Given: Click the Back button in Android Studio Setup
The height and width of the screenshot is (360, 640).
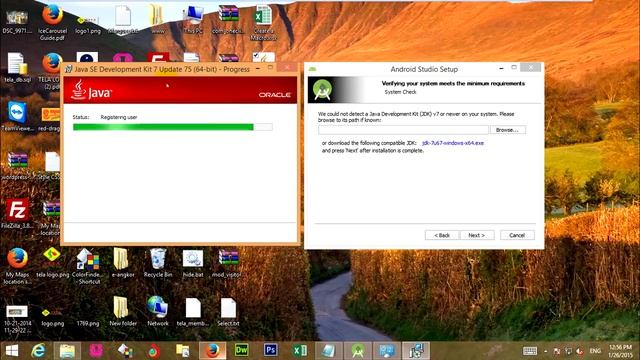Looking at the screenshot, I should (442, 235).
